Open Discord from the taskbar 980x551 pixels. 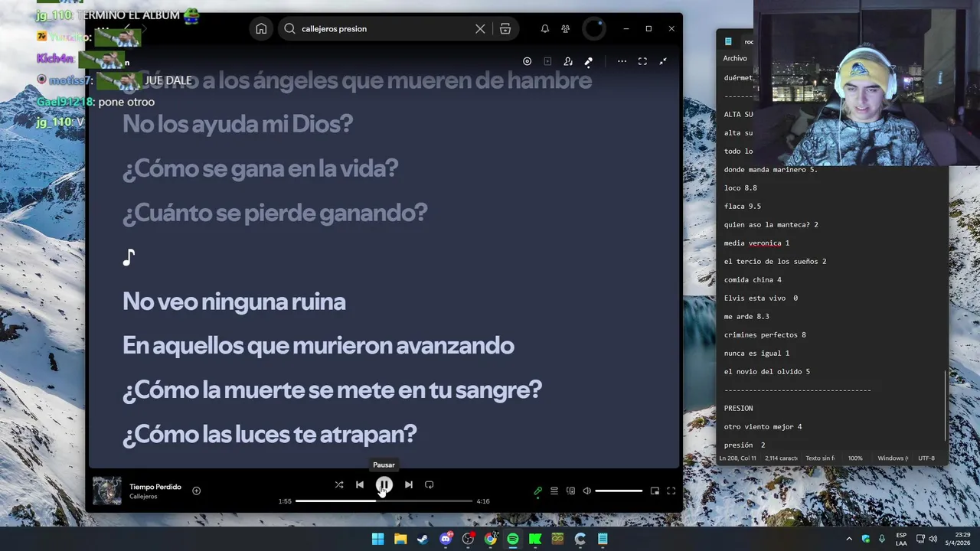point(446,539)
